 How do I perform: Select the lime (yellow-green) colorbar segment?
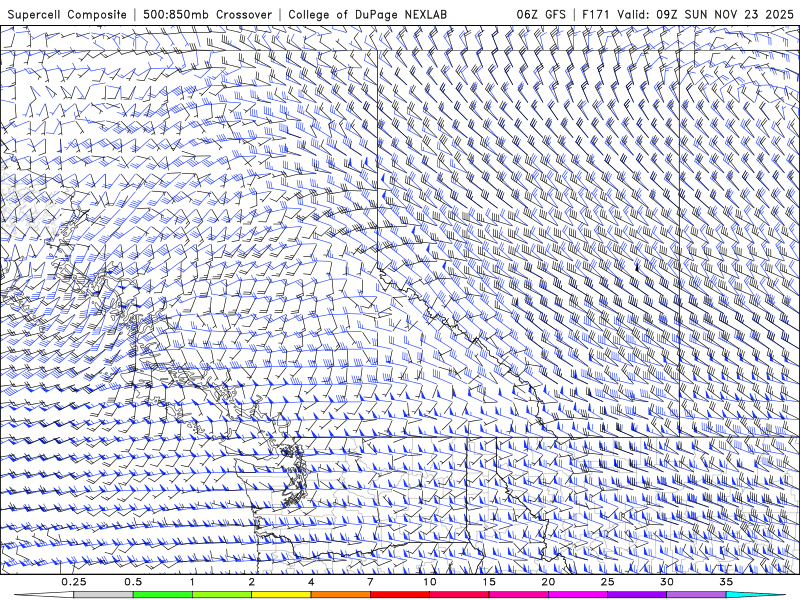(x=222, y=595)
